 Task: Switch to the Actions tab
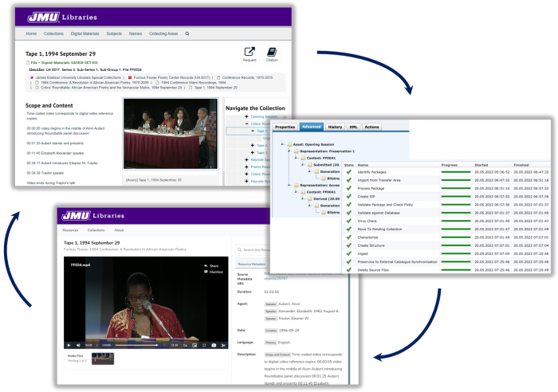click(371, 127)
